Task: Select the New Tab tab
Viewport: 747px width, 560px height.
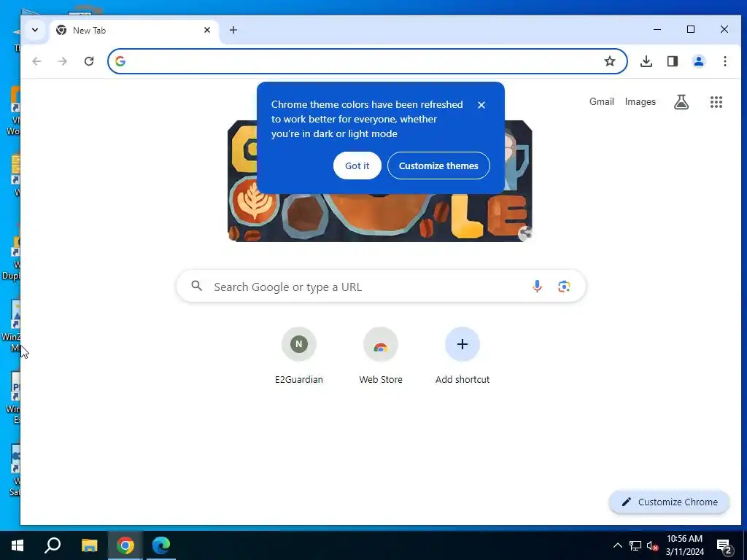Action: pyautogui.click(x=134, y=31)
